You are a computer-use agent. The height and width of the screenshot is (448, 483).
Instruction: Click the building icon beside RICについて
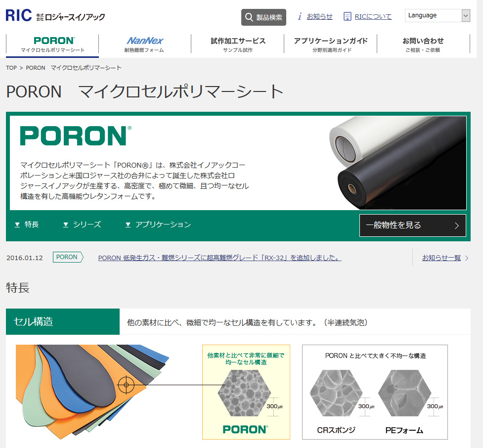[347, 16]
